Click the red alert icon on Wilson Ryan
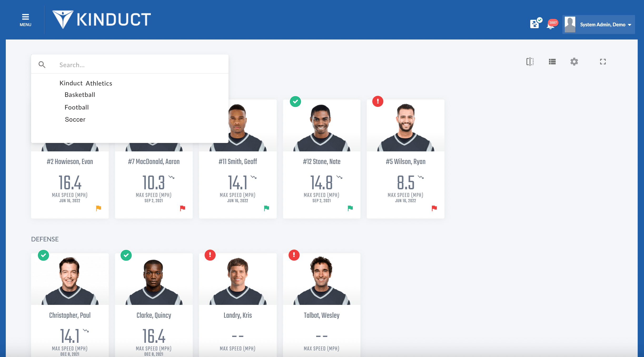644x357 pixels. click(378, 101)
